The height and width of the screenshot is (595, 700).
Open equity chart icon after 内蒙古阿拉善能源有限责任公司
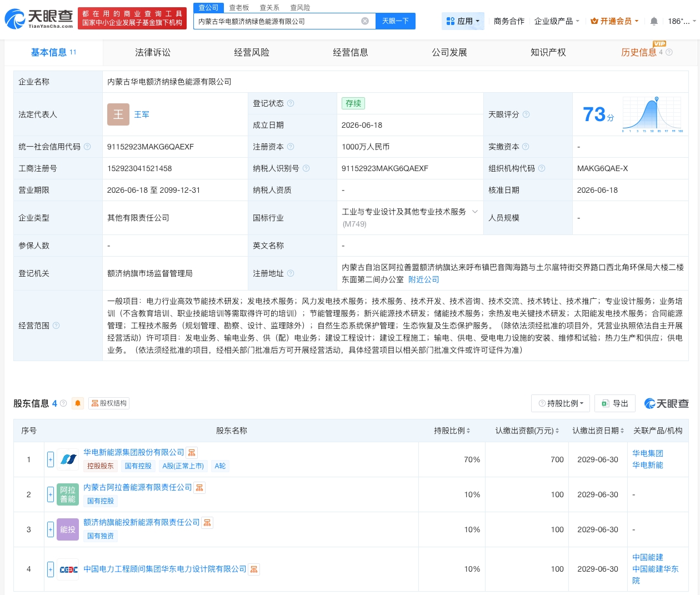[x=199, y=488]
